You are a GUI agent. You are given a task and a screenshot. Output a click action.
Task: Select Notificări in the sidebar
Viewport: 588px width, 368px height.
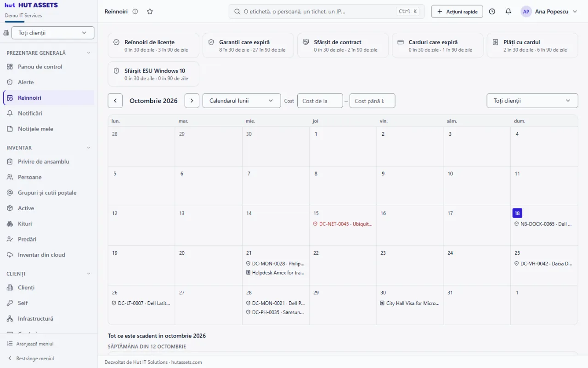(49, 113)
